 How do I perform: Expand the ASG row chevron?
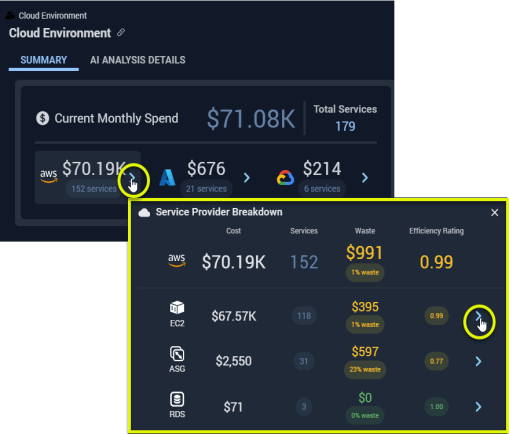click(478, 361)
